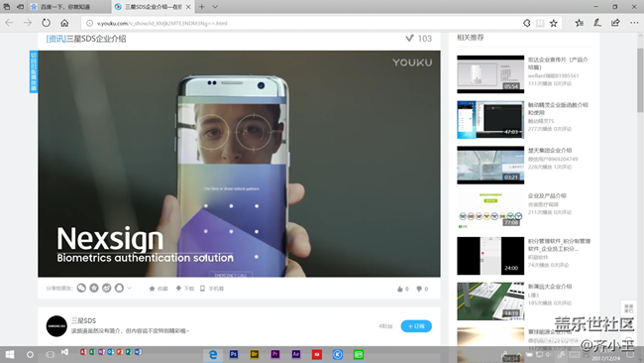644x363 pixels.
Task: Open the browser home page
Action: (x=64, y=23)
